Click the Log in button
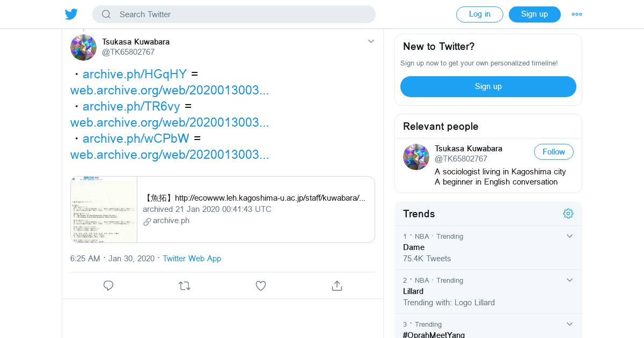The image size is (644, 338). coord(480,14)
